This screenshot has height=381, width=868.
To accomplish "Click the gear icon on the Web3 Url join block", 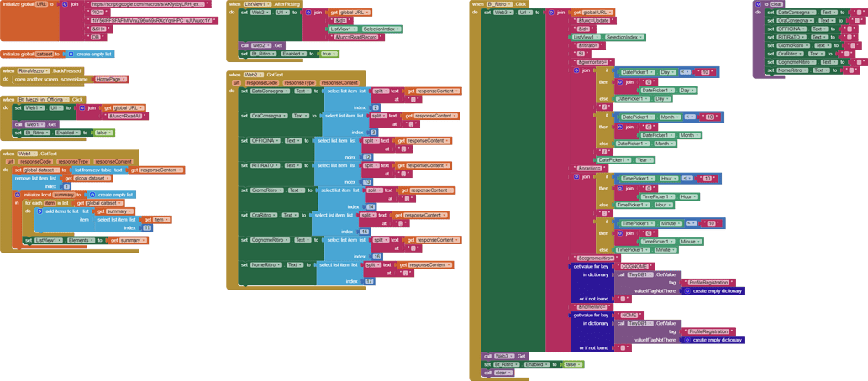I will tap(551, 13).
